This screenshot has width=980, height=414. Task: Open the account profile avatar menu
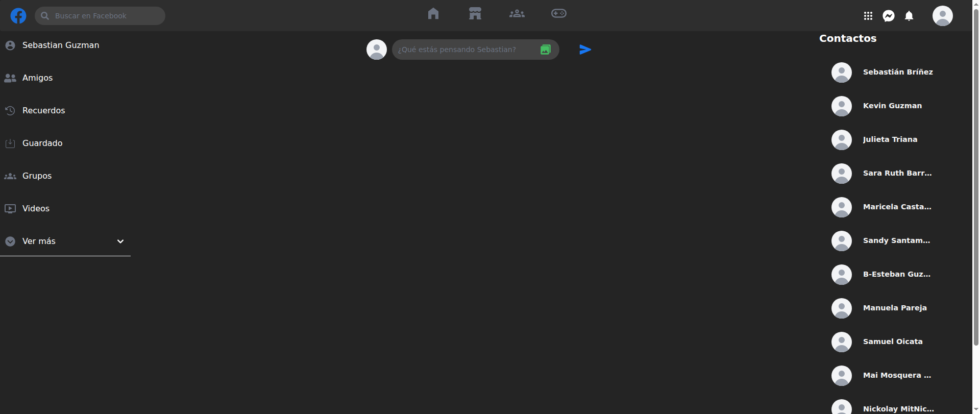point(943,16)
